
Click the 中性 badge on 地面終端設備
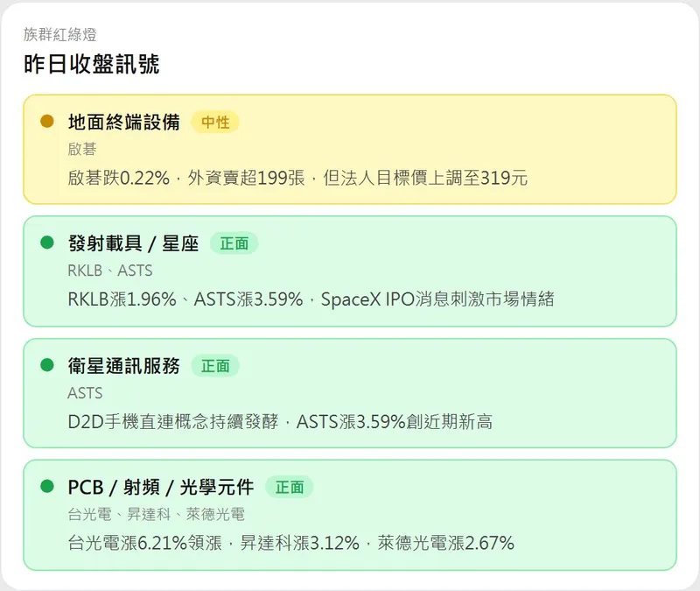[215, 123]
